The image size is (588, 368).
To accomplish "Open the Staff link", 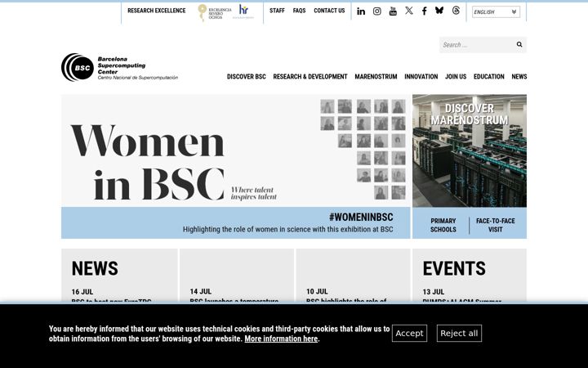I will [x=277, y=11].
